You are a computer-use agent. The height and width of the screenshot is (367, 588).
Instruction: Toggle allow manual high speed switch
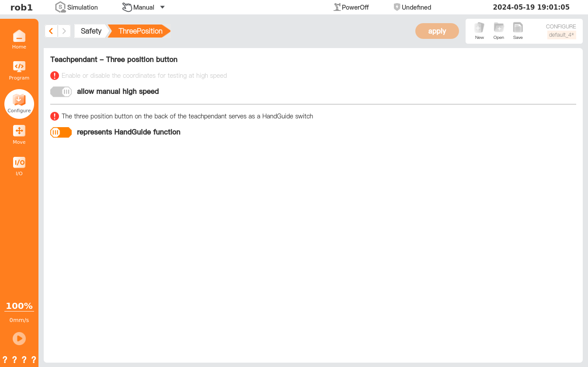pyautogui.click(x=61, y=92)
